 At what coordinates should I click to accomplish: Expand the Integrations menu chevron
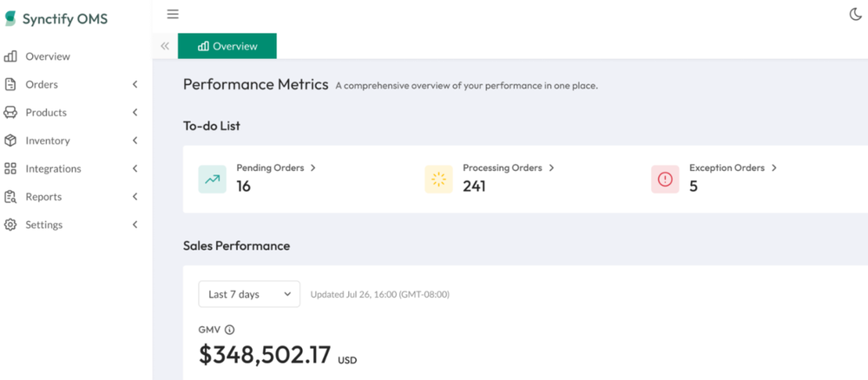135,168
